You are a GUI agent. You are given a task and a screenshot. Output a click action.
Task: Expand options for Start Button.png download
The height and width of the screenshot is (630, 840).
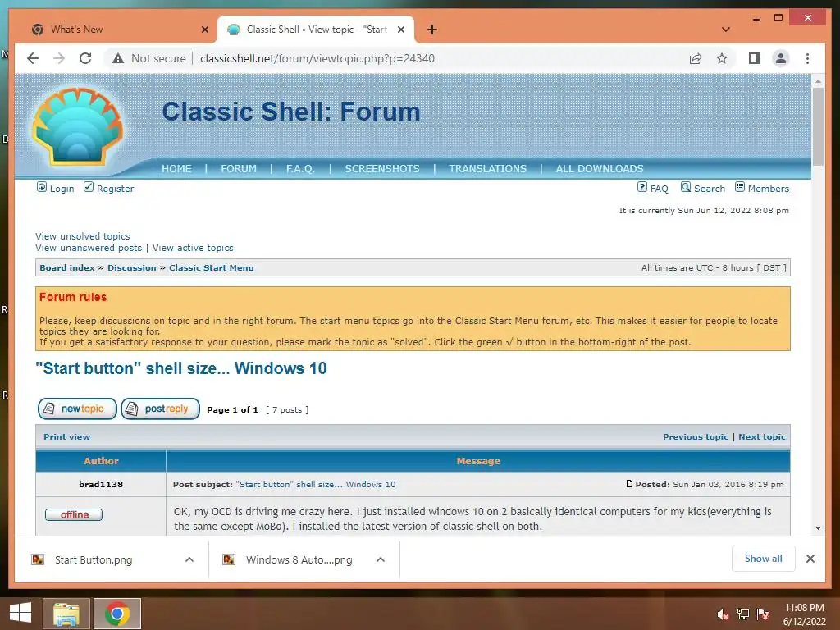[x=189, y=559]
